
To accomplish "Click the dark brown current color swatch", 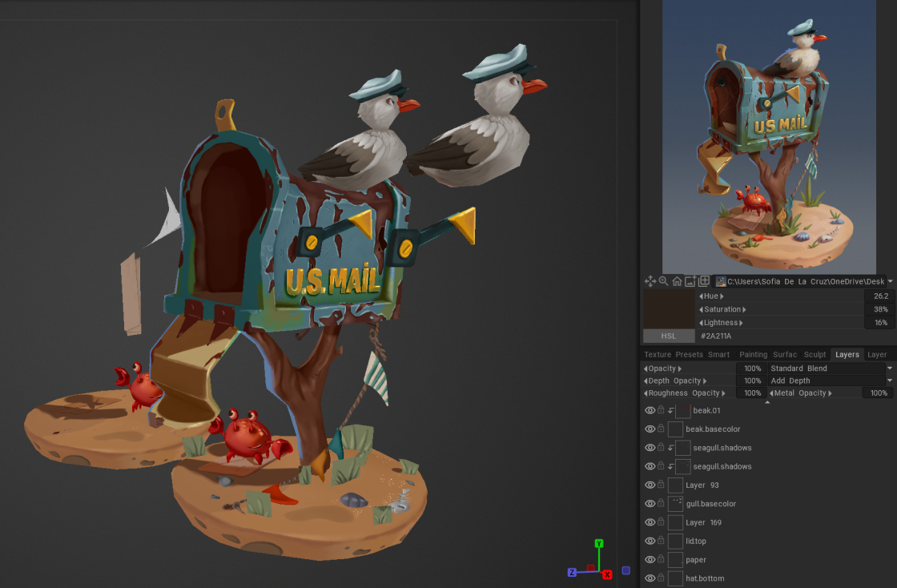I will tap(669, 309).
